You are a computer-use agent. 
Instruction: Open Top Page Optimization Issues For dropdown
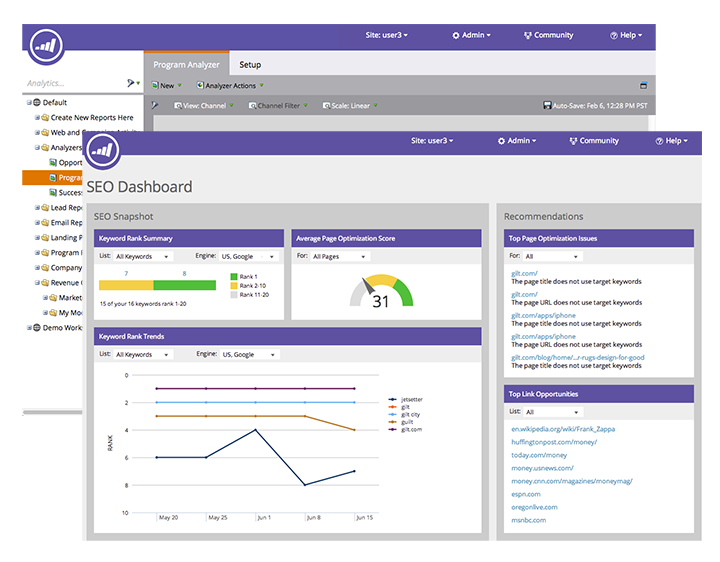(552, 257)
